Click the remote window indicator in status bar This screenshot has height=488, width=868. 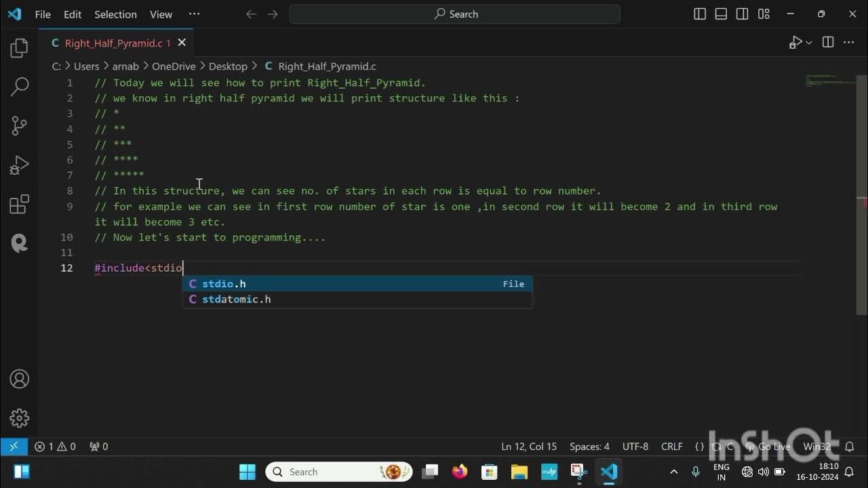(x=14, y=447)
